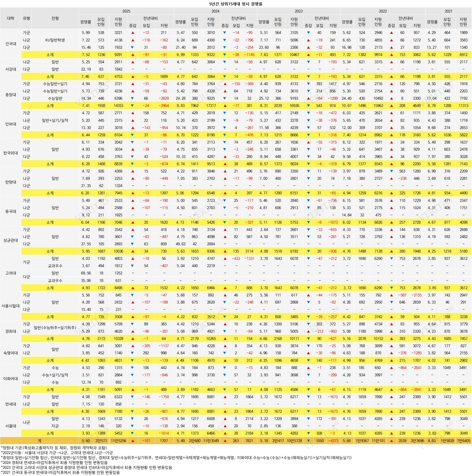The image size is (472, 476).
Task: Click footnote starting with *정원내 기준
Action: pyautogui.click(x=54, y=448)
